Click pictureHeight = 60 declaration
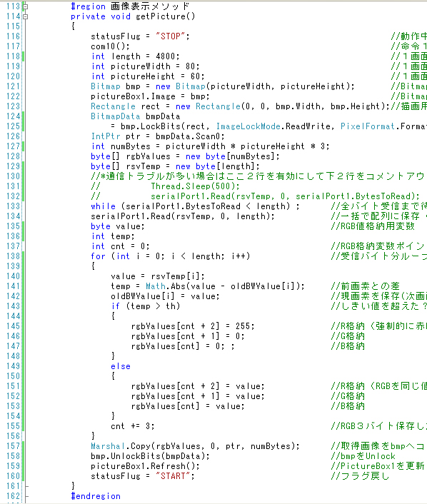 (x=148, y=76)
